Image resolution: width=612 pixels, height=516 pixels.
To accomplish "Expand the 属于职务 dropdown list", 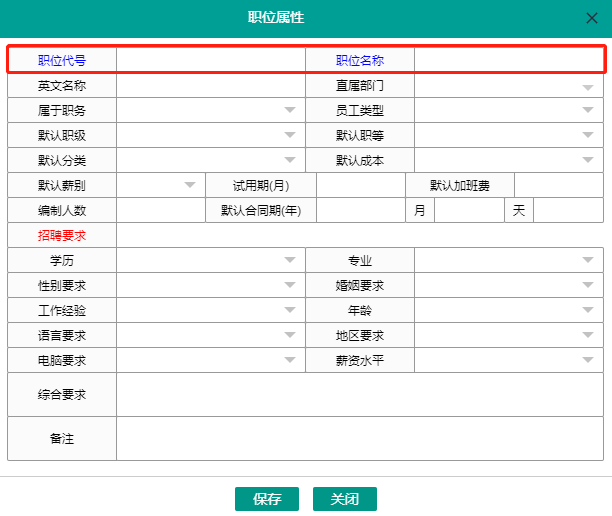I will [x=289, y=111].
